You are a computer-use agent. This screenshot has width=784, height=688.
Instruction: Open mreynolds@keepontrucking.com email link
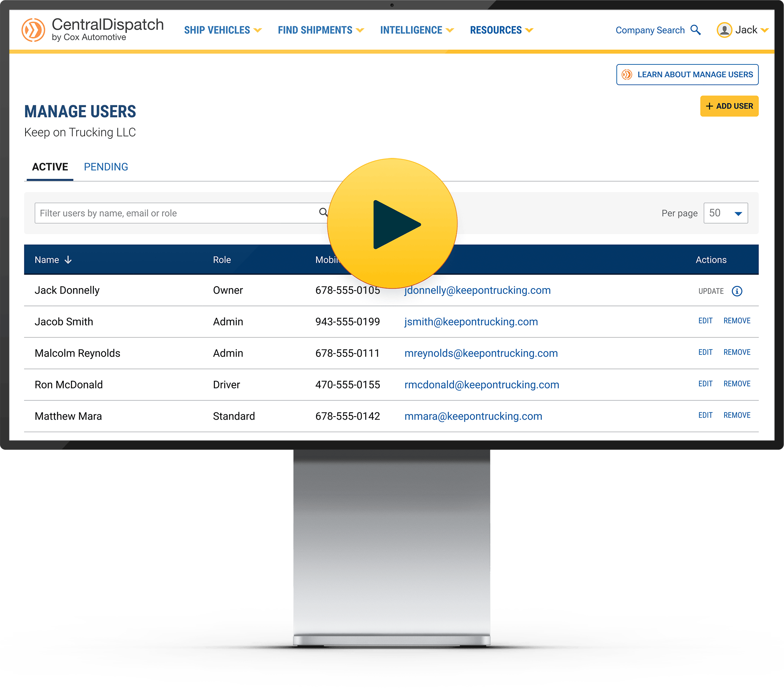(x=481, y=353)
